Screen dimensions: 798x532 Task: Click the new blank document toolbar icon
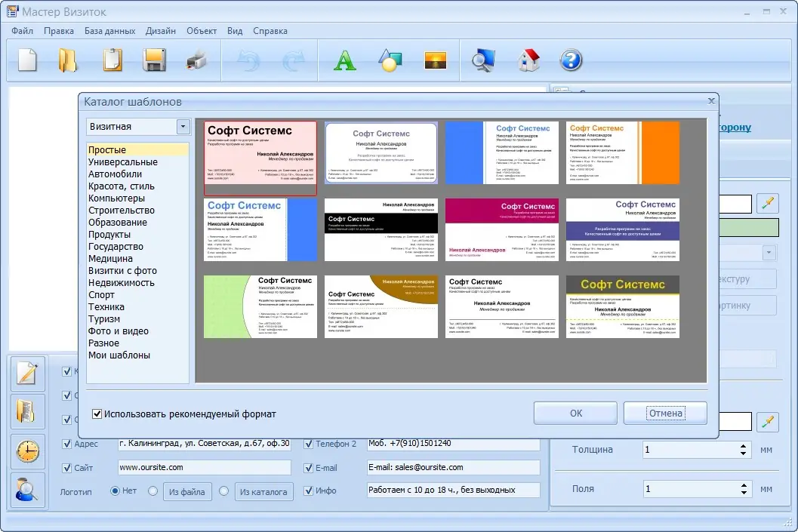[27, 60]
